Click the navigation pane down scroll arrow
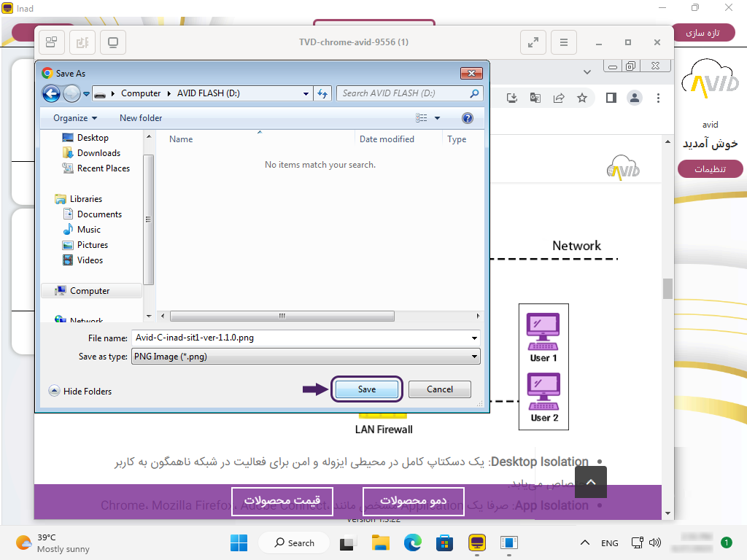747x560 pixels. 149,316
